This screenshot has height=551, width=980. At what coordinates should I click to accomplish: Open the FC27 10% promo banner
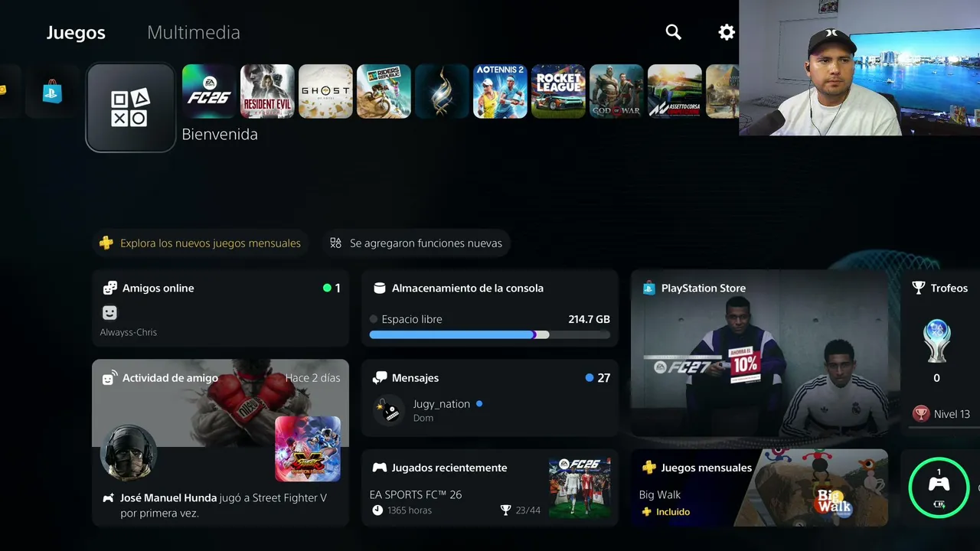click(x=759, y=353)
